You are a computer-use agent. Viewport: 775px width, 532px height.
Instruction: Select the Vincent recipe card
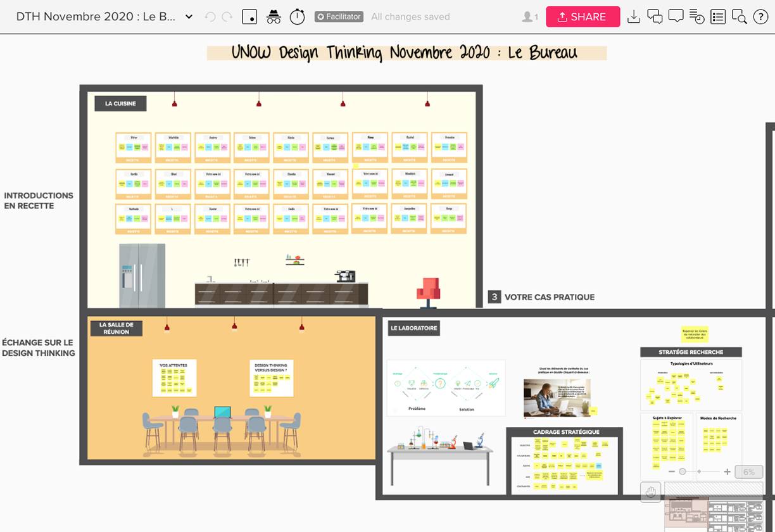[x=331, y=184]
